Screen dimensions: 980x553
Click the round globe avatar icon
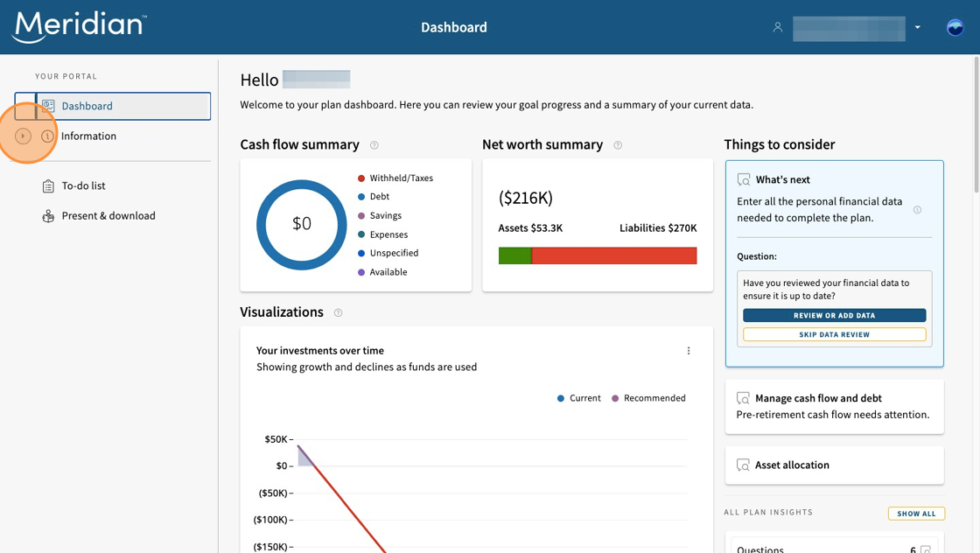pyautogui.click(x=955, y=27)
